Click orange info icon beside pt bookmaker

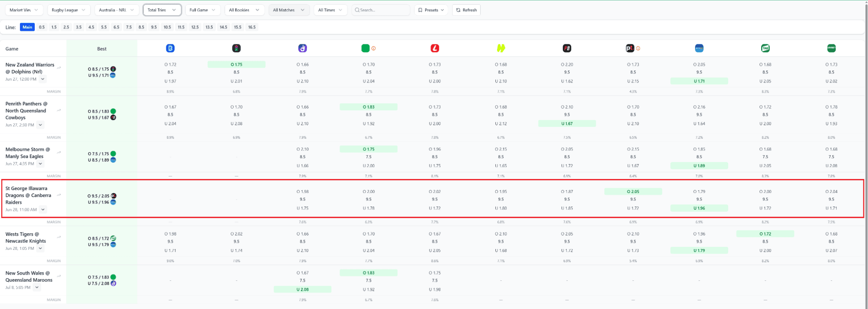click(x=638, y=48)
